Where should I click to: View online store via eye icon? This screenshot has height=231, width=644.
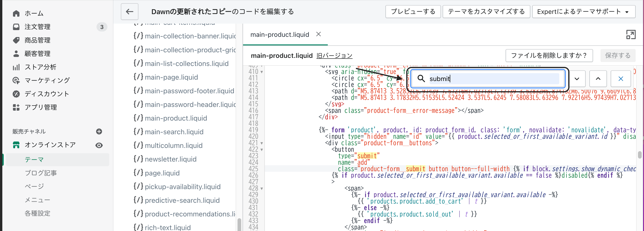tap(99, 145)
